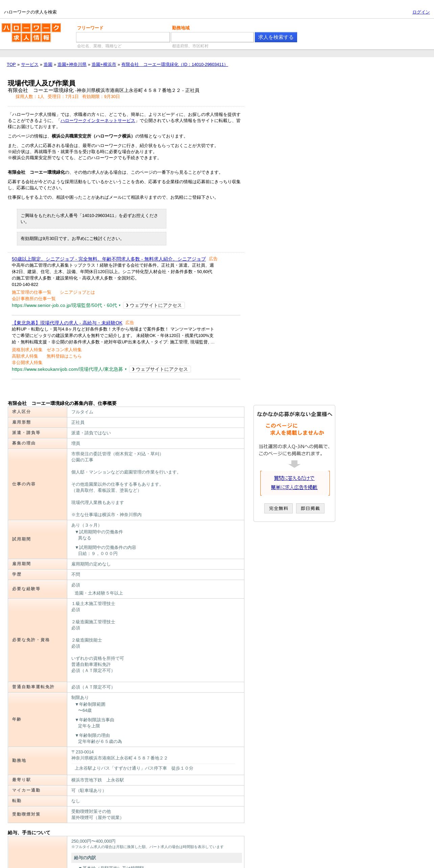Open 高額求人特集 ad sitelink
Viewport: 434px width, 868px height.
[x=25, y=356]
